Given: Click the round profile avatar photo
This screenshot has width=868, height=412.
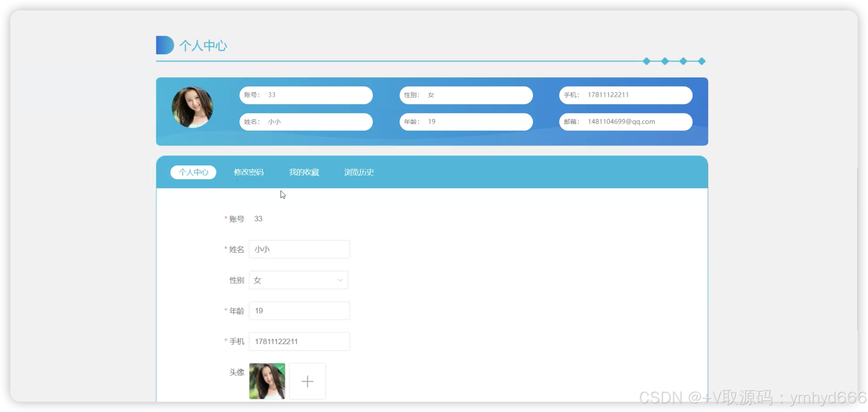Looking at the screenshot, I should point(192,107).
